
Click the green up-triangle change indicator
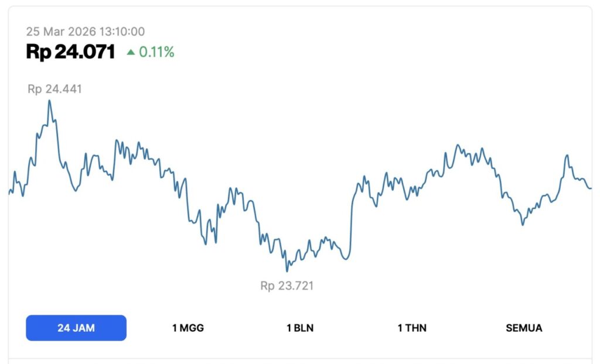131,52
